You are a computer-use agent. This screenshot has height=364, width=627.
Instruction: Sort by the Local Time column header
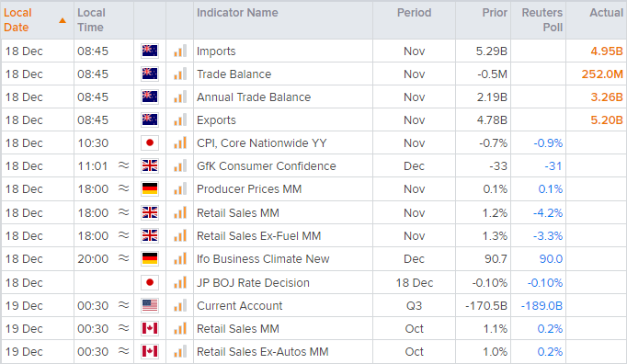click(91, 20)
